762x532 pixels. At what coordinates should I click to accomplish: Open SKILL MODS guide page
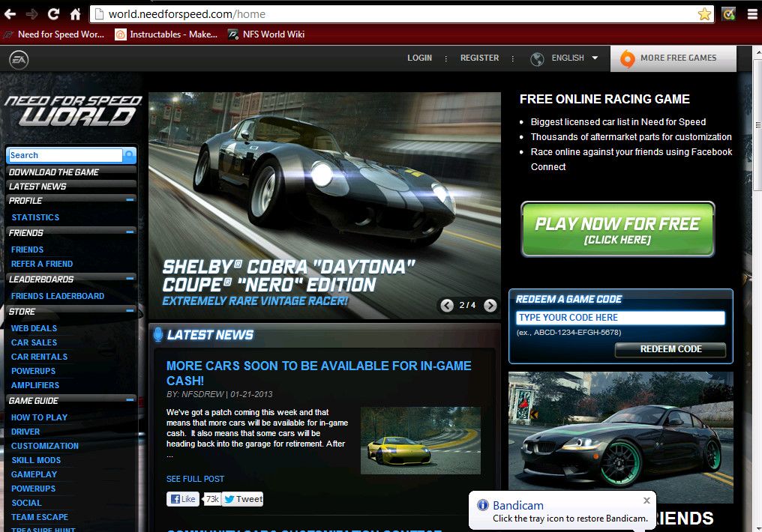36,460
